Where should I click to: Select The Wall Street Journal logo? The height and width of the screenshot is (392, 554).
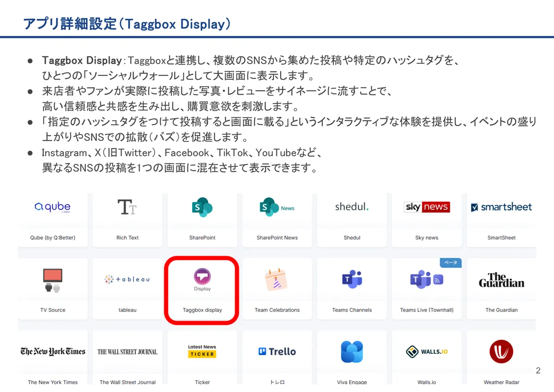coord(127,352)
